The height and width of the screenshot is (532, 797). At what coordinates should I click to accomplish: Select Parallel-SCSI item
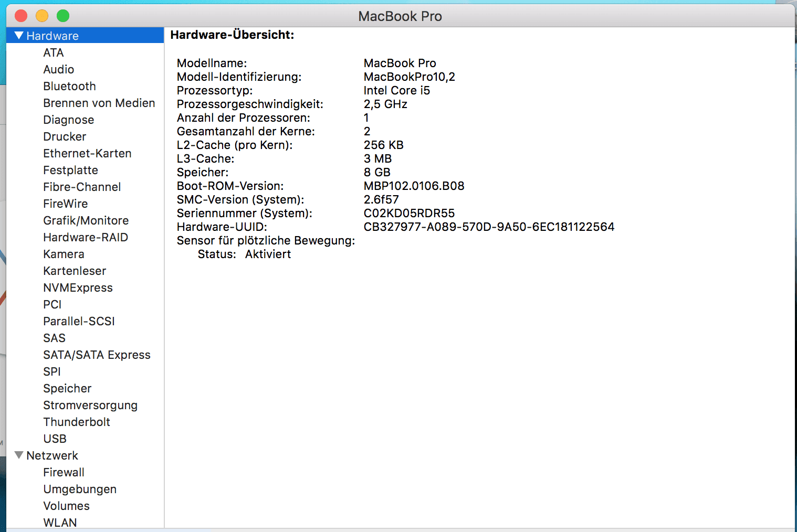click(x=79, y=321)
